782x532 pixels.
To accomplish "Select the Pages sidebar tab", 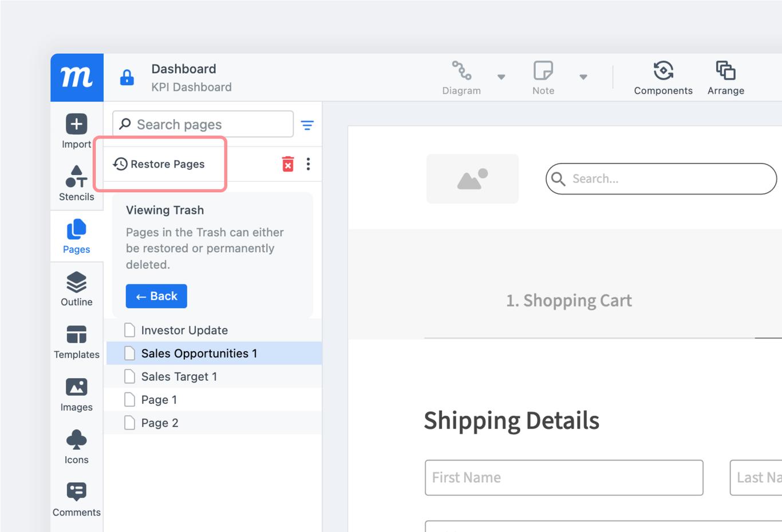I will click(x=77, y=236).
